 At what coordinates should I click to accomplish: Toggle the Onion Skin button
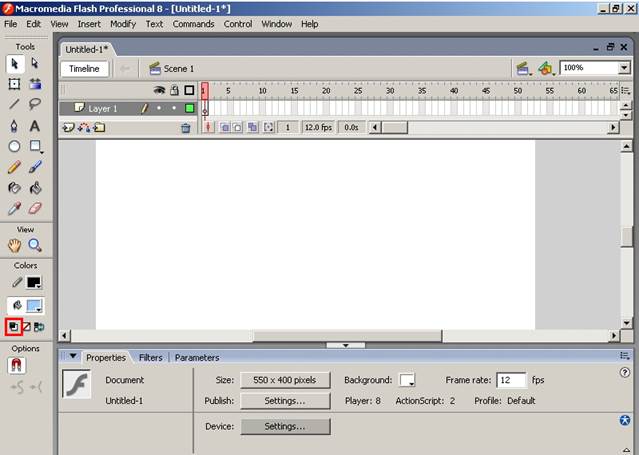pyautogui.click(x=225, y=128)
